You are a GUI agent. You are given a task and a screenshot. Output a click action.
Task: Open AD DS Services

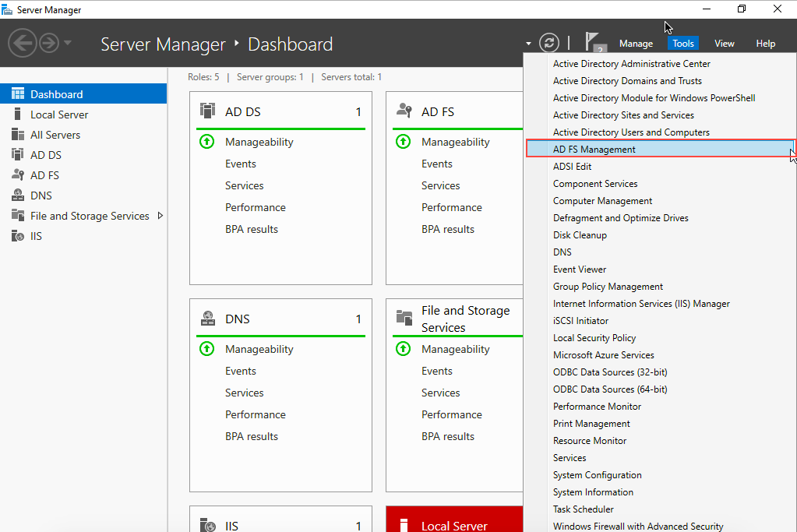click(x=245, y=185)
